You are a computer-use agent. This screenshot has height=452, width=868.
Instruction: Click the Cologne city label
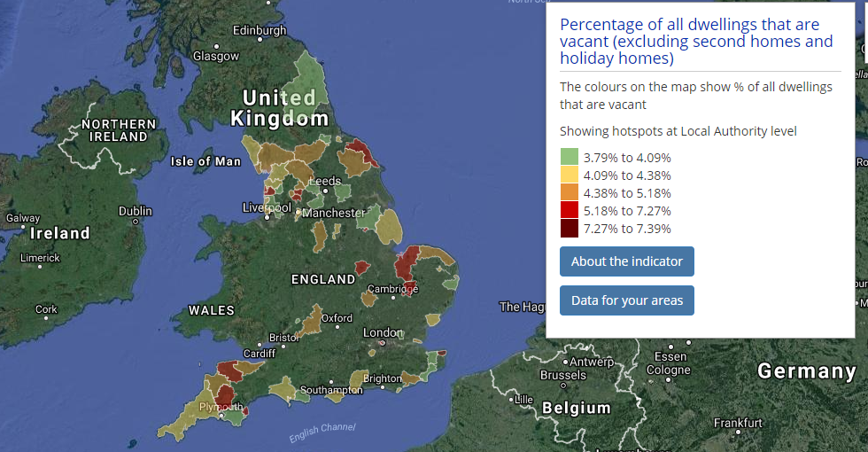coord(669,370)
